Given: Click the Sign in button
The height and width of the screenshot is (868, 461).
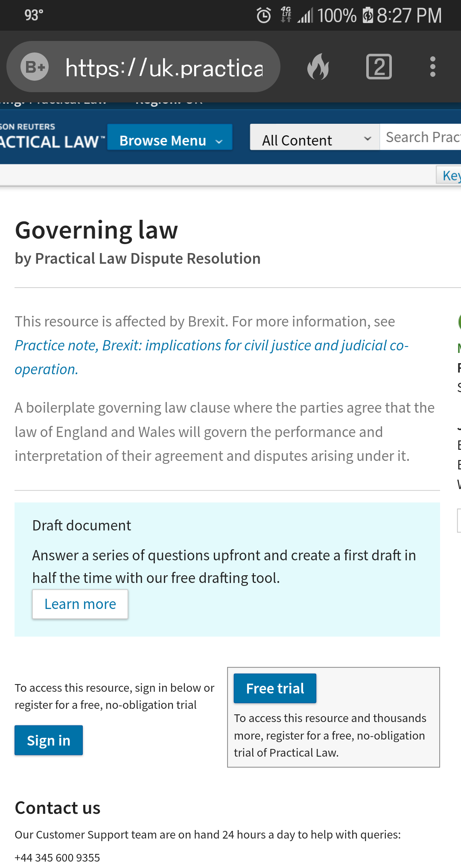Looking at the screenshot, I should tap(49, 740).
